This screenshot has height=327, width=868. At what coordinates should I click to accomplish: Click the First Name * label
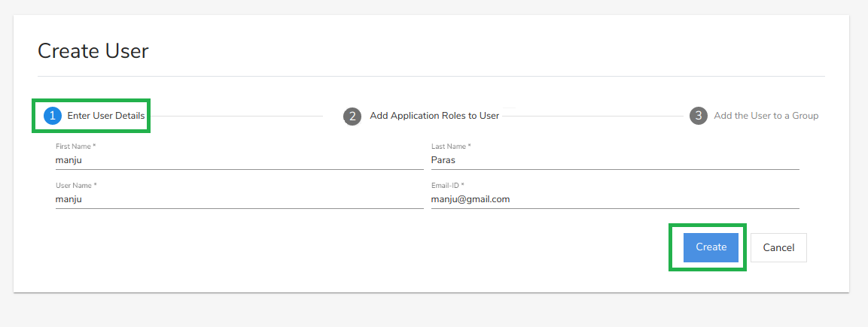click(75, 147)
